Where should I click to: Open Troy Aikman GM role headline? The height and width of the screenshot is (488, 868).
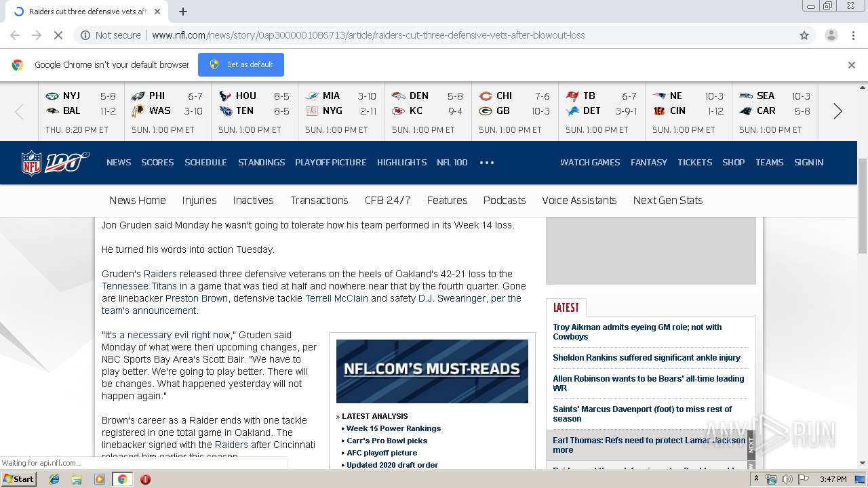tap(637, 332)
